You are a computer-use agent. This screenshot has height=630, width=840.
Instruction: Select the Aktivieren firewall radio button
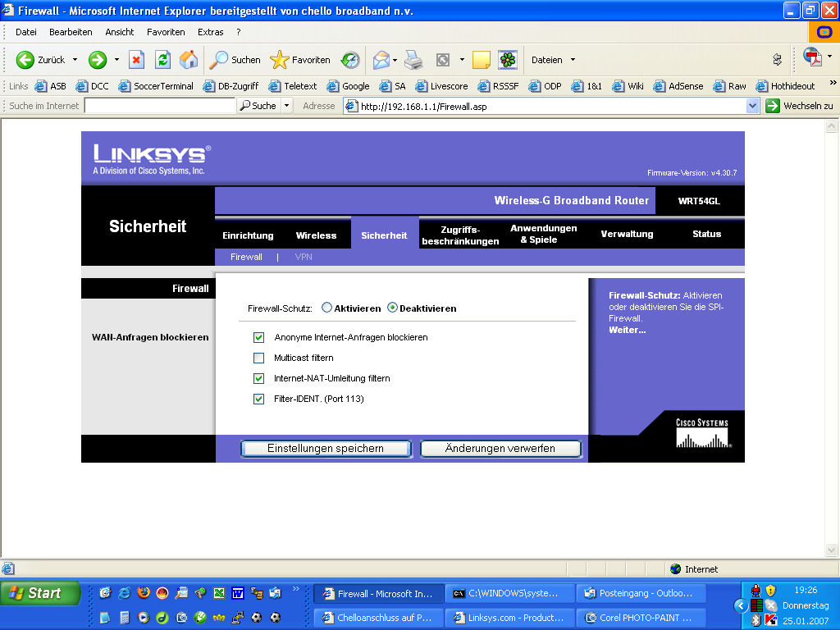(x=326, y=308)
